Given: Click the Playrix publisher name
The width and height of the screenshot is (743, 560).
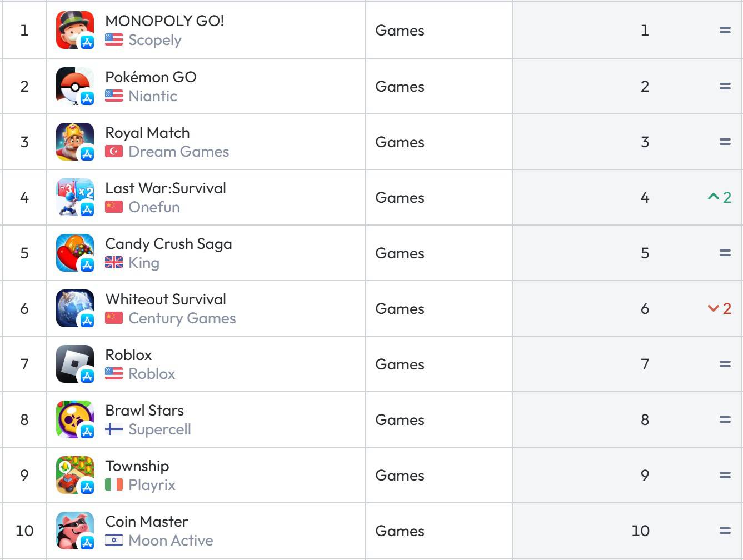Looking at the screenshot, I should [152, 485].
